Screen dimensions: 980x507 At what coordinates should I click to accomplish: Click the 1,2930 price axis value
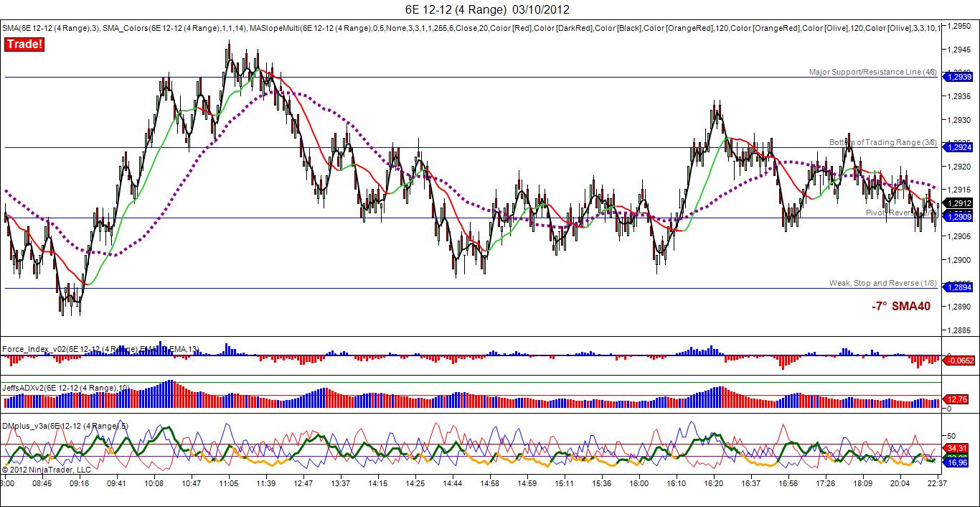(959, 119)
